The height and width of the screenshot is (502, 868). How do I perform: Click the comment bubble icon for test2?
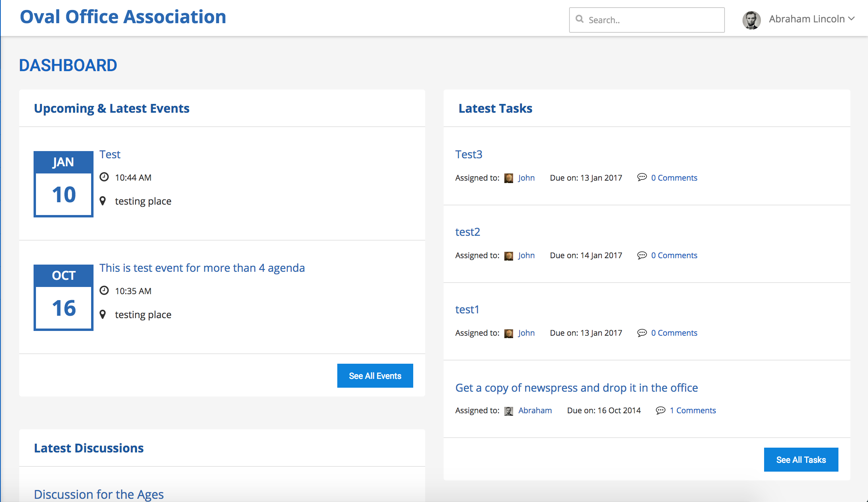click(x=642, y=255)
